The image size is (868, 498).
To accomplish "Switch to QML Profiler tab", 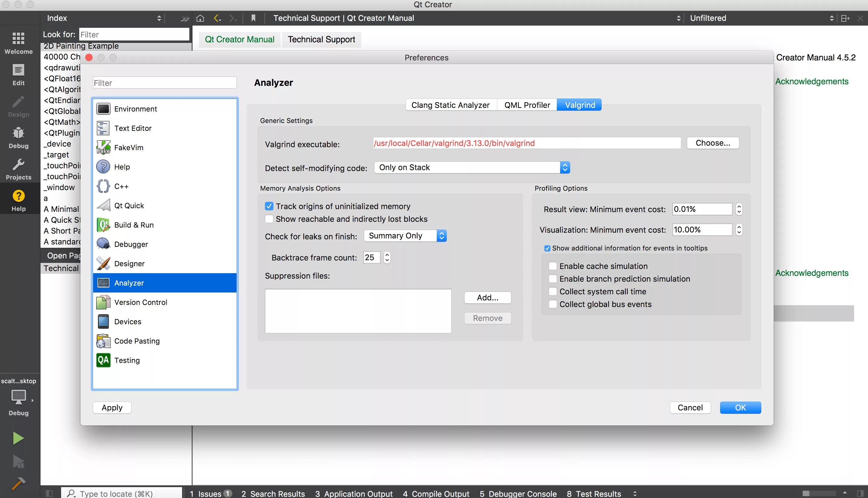I will coord(527,105).
